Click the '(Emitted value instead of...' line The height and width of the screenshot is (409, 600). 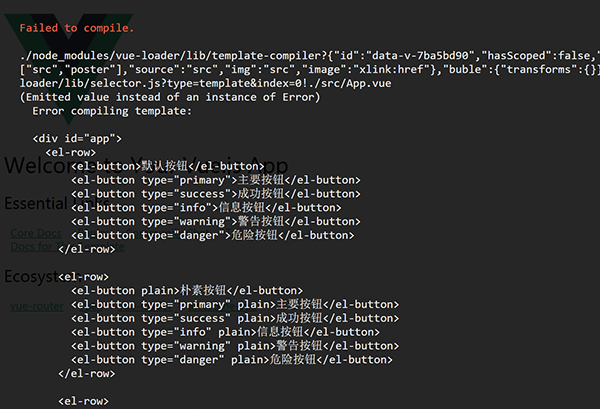click(170, 97)
